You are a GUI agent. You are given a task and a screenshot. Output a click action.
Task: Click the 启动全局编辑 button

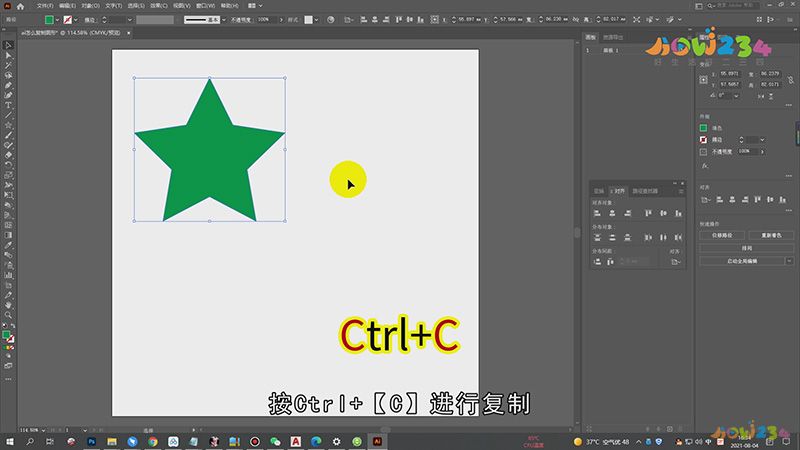pos(742,261)
